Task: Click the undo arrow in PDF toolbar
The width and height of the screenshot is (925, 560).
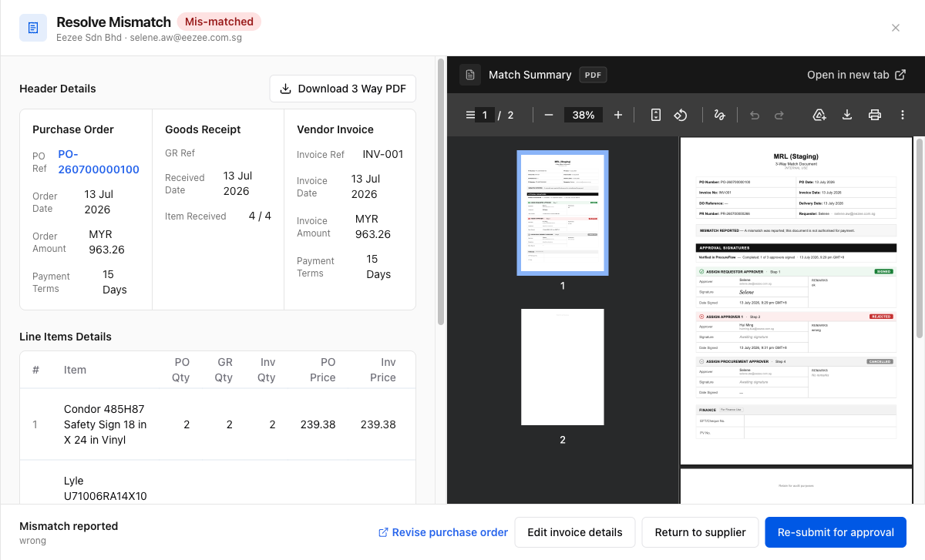Action: (x=755, y=115)
